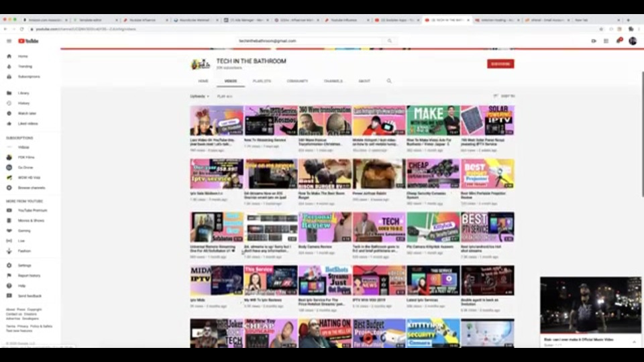Open the Best Mini Portable Projector thumbnail
Image resolution: width=644 pixels, height=362 pixels.
(x=488, y=174)
